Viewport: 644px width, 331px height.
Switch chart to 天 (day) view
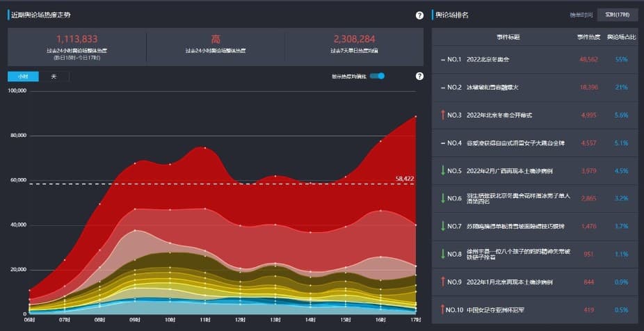click(54, 76)
